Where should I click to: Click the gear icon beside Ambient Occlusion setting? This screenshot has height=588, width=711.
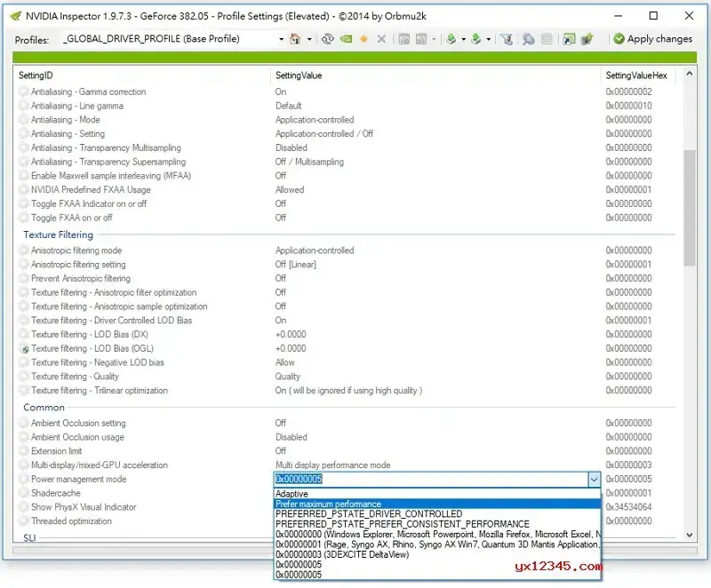coord(24,423)
